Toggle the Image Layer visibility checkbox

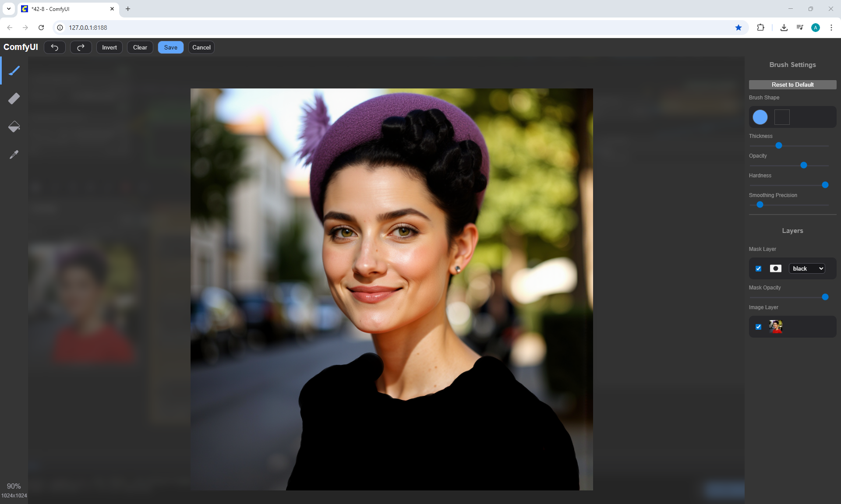point(759,327)
